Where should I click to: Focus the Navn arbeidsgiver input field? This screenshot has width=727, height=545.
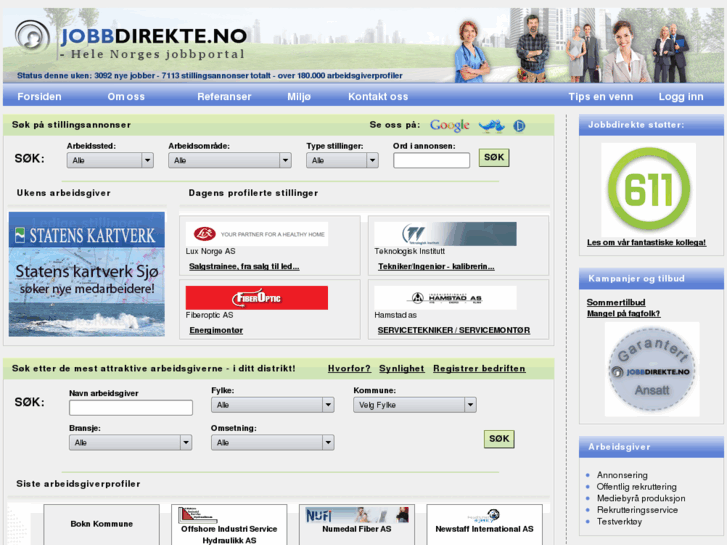(x=131, y=408)
